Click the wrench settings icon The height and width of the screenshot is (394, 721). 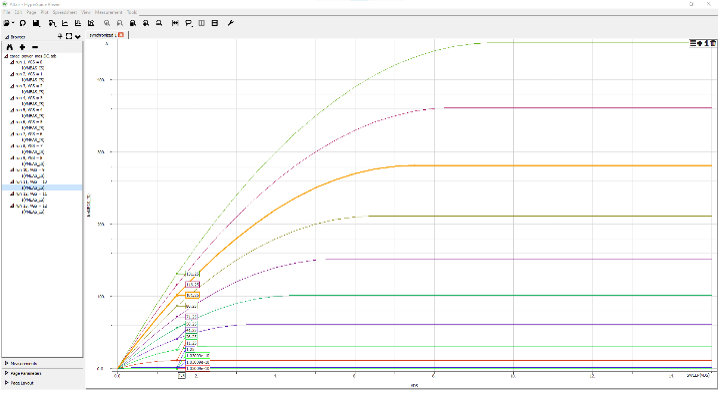coord(231,23)
